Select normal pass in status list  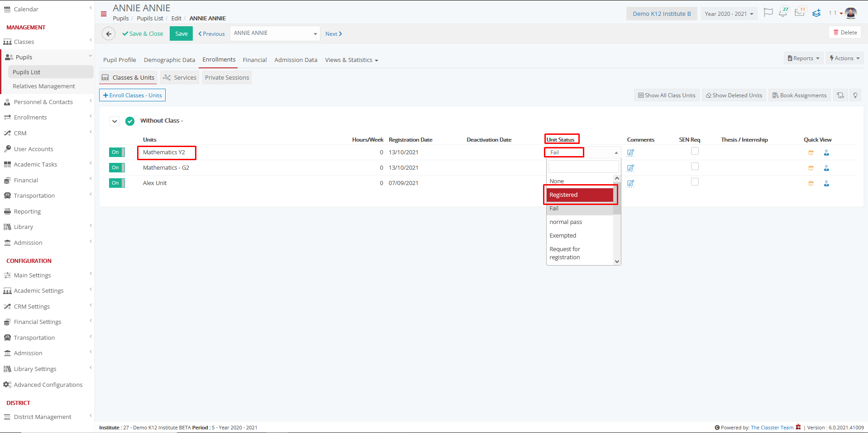580,222
